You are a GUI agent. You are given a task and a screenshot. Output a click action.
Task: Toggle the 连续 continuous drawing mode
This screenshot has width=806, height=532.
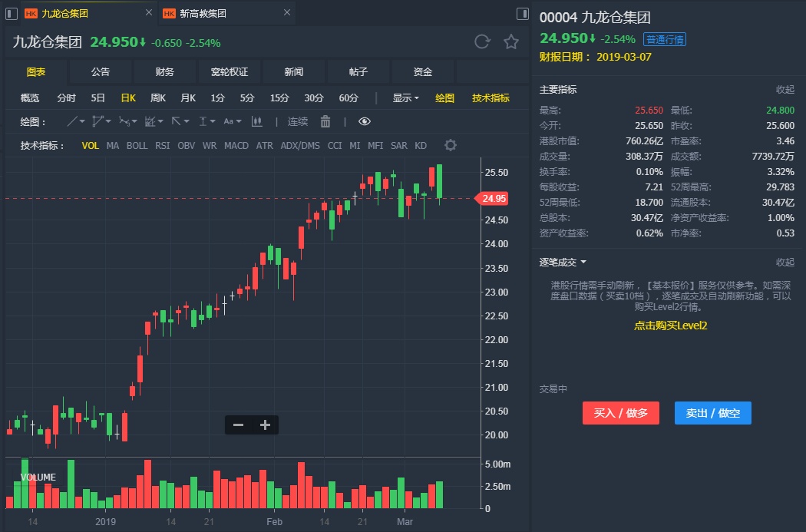click(x=298, y=121)
